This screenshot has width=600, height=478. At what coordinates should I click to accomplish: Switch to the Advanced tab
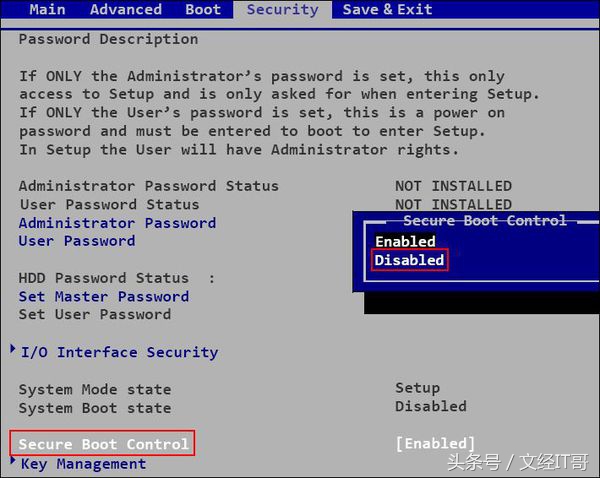point(126,9)
